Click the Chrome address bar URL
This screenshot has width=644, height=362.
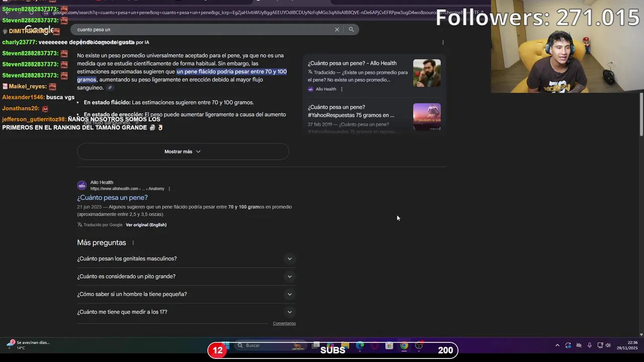(x=267, y=13)
